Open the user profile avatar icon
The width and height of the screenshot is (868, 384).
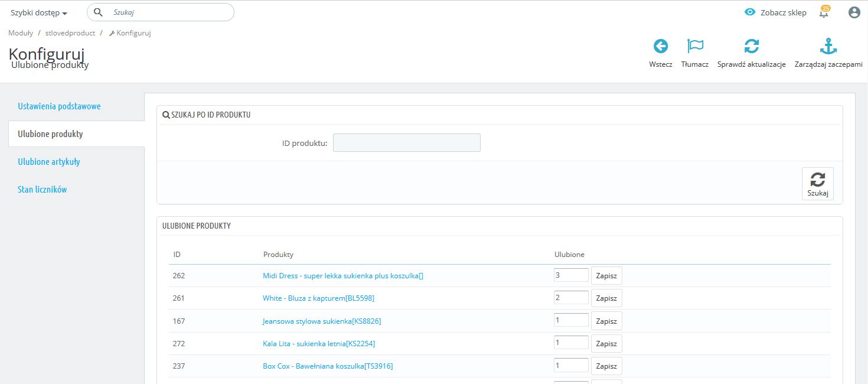[854, 12]
